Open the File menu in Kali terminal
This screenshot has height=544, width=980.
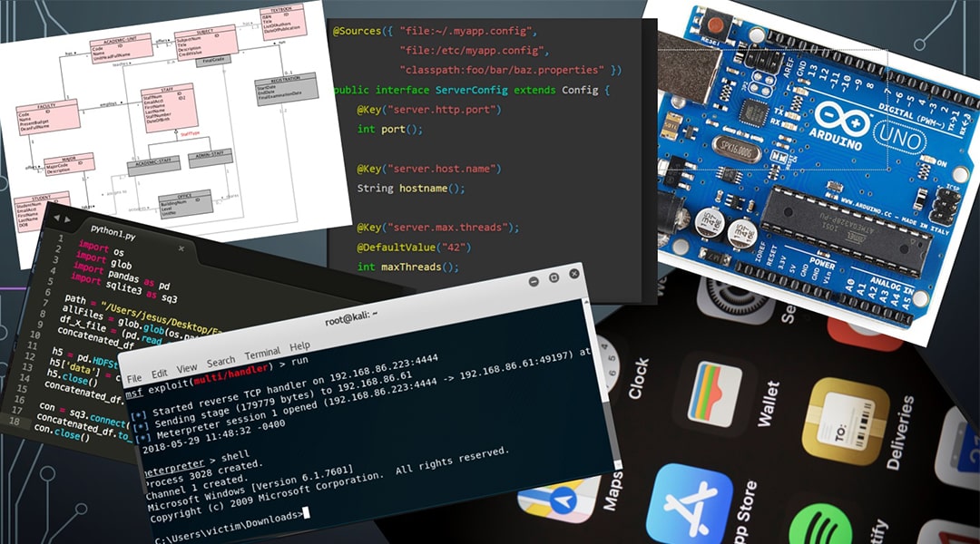tap(134, 377)
